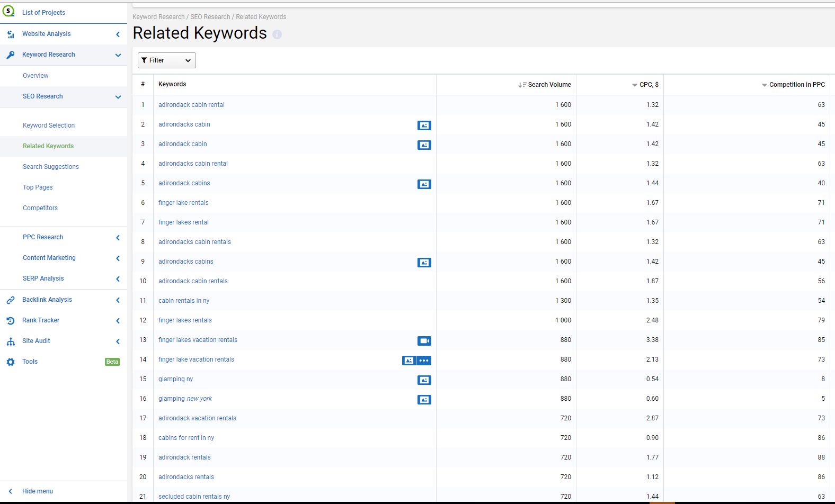835x504 pixels.
Task: Click image SERP icon for finger lake vacation rentals
Action: coord(409,361)
